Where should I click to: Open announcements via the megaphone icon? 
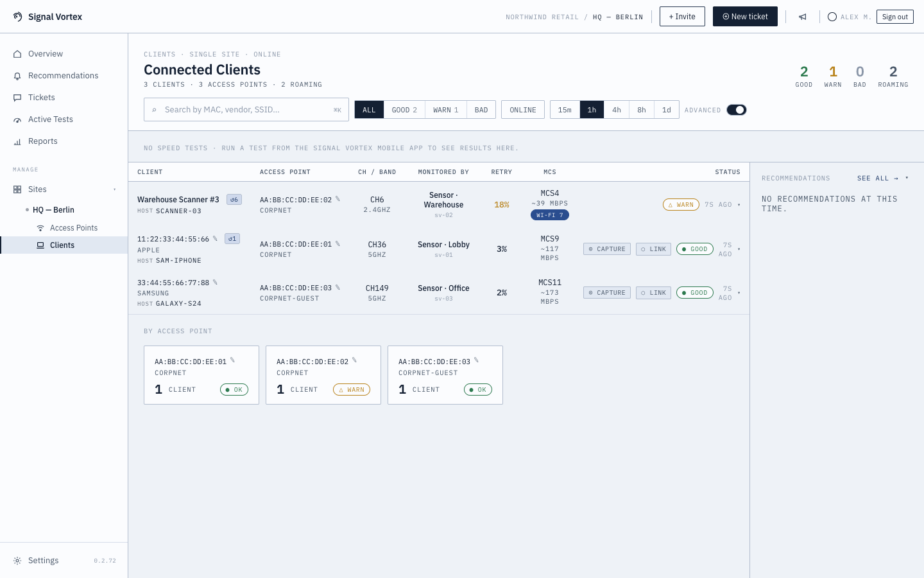[x=803, y=17]
